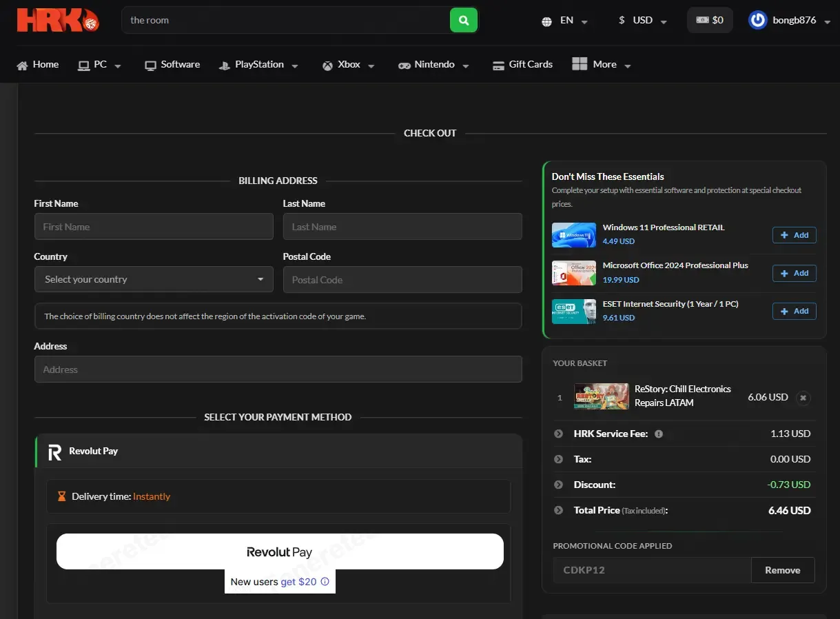Remove the CDKP12 promotional code
The height and width of the screenshot is (619, 840).
click(783, 570)
